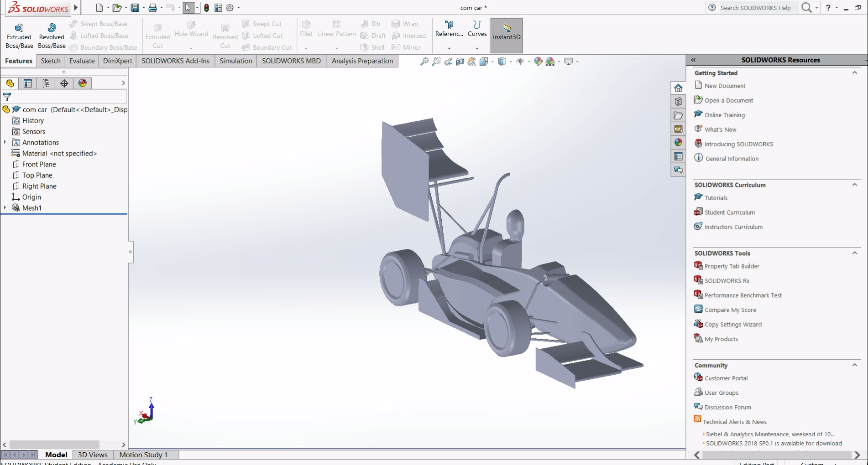The width and height of the screenshot is (868, 465).
Task: Collapse the Getting Started section
Action: click(855, 72)
